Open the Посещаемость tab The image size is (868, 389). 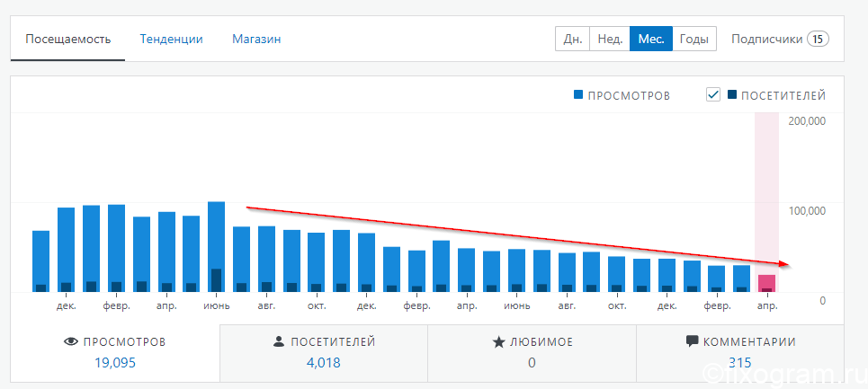[68, 40]
